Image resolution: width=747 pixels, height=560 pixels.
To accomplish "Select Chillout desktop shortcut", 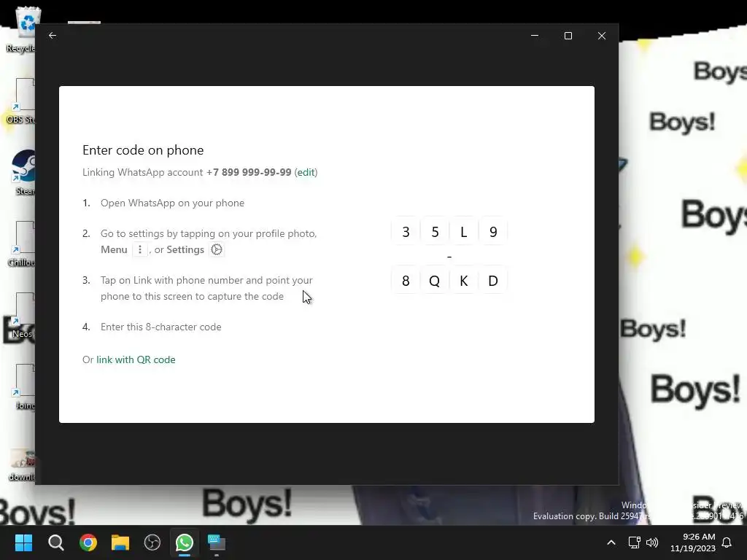I will pos(21,244).
